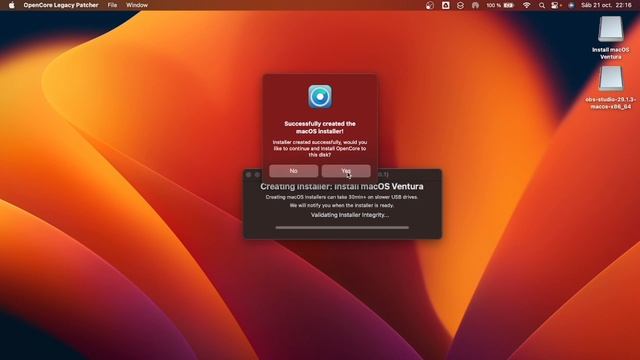The width and height of the screenshot is (640, 360).
Task: Click the date and time clock
Action: [606, 5]
